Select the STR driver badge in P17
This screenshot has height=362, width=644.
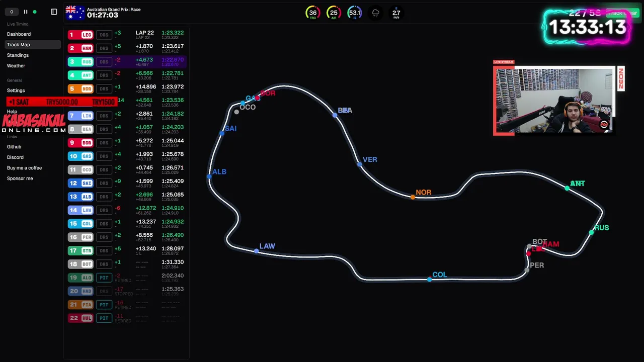(x=80, y=250)
